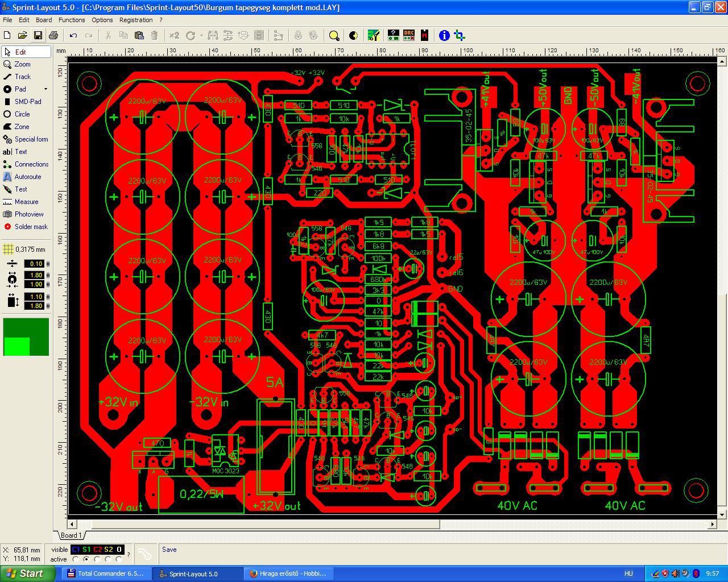
Task: Open the Registration menu
Action: point(136,20)
